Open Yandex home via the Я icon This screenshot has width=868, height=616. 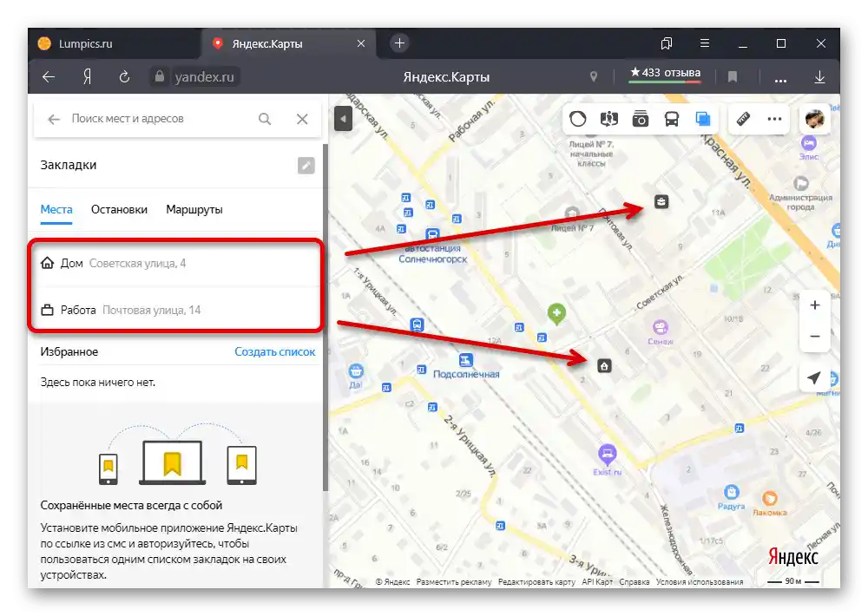87,77
